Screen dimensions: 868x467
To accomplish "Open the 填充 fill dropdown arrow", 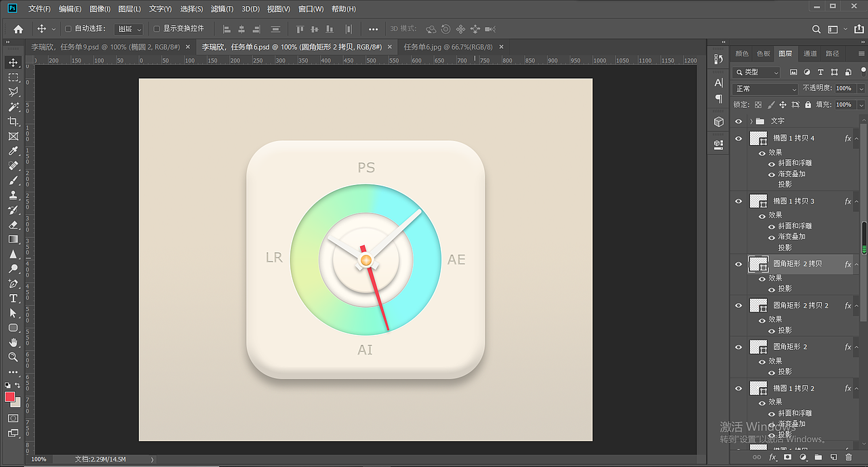I will (x=861, y=105).
